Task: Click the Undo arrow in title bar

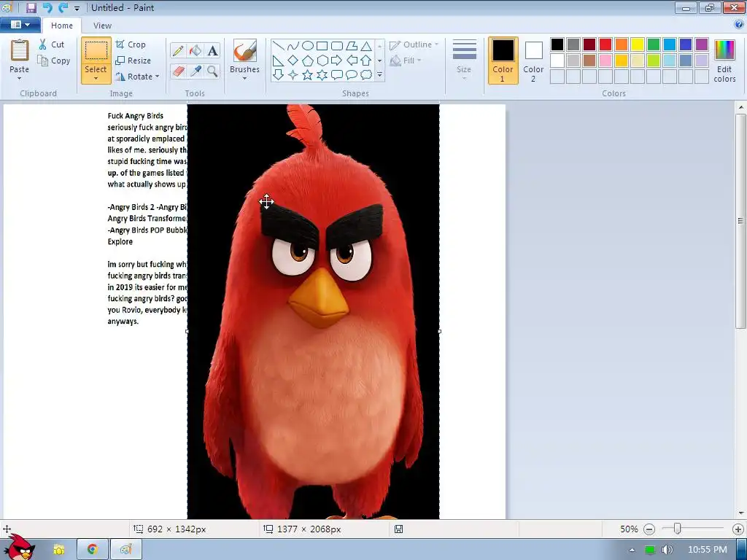Action: click(x=47, y=7)
